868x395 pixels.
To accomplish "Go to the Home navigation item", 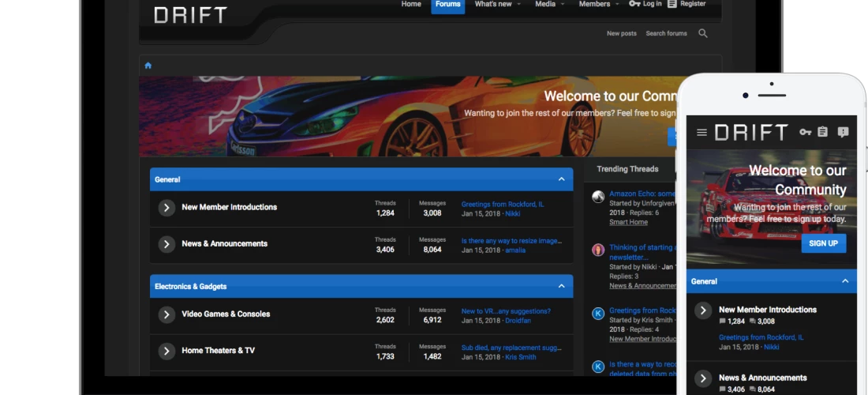I will click(x=411, y=5).
